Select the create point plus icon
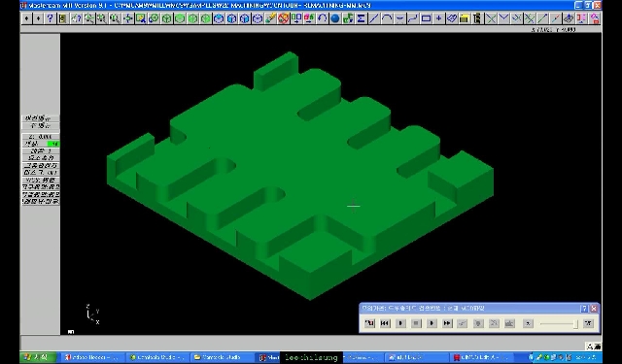This screenshot has width=622, height=364. click(438, 18)
